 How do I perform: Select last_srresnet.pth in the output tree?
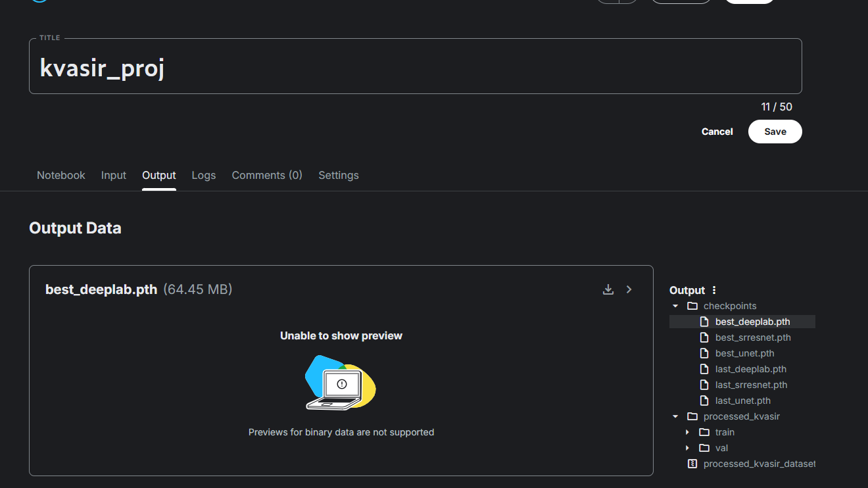(752, 385)
